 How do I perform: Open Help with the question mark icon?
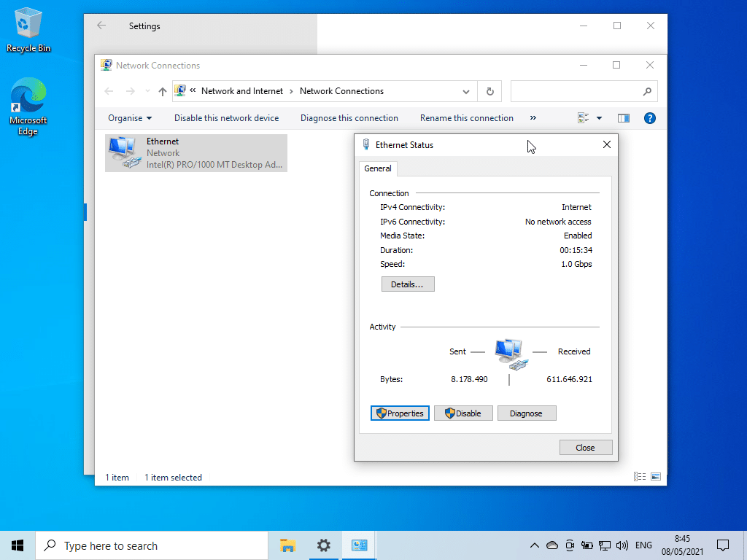coord(650,118)
